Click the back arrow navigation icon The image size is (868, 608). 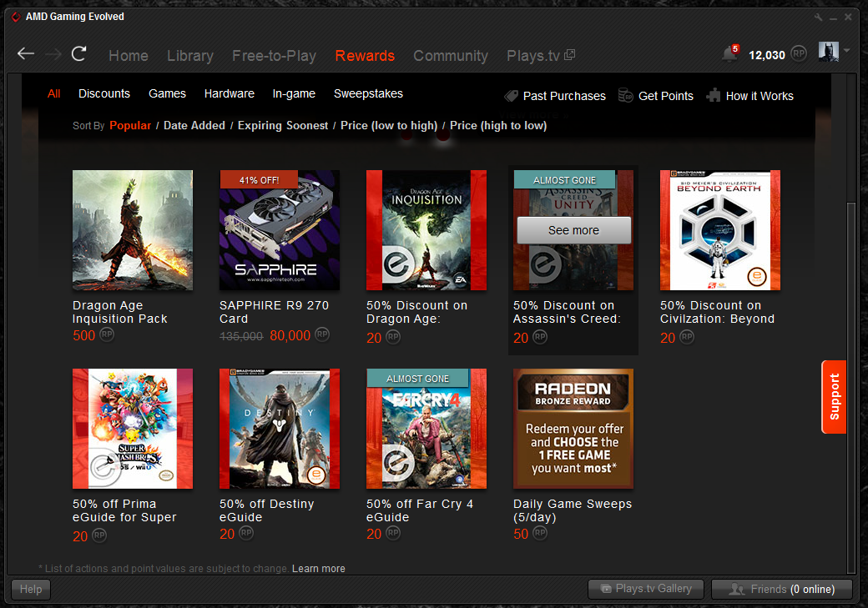pyautogui.click(x=26, y=54)
